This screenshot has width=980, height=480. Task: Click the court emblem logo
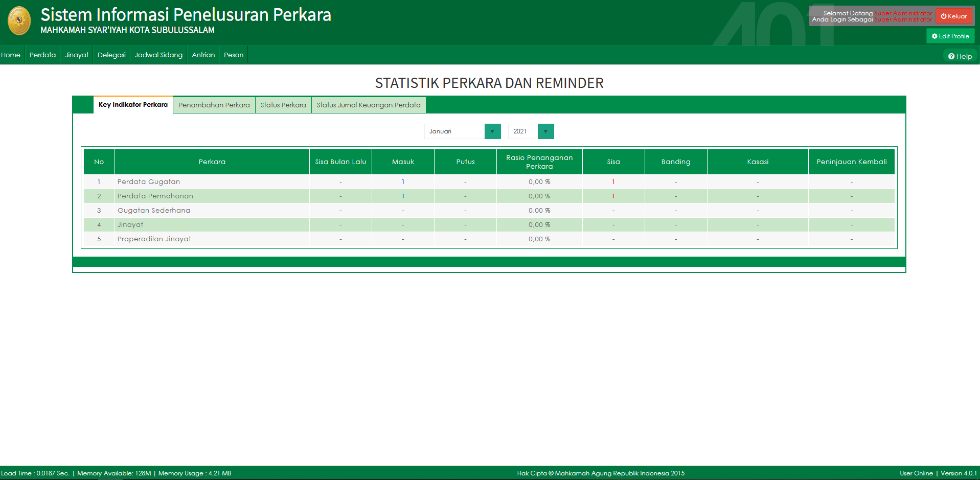tap(19, 21)
